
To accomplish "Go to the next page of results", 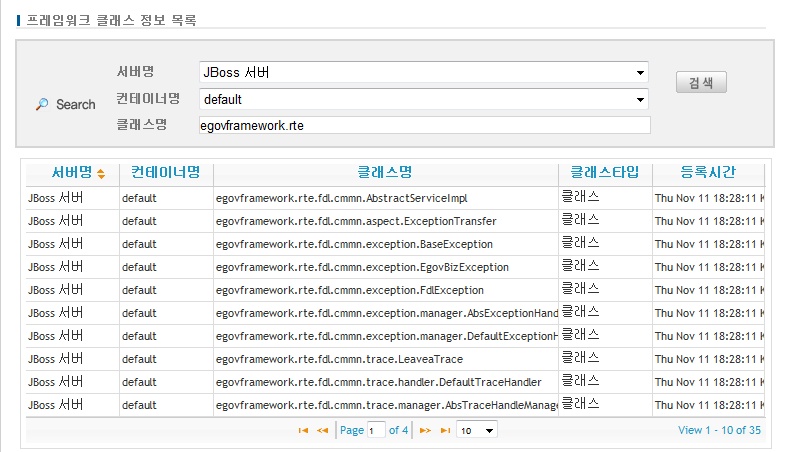I will [425, 430].
